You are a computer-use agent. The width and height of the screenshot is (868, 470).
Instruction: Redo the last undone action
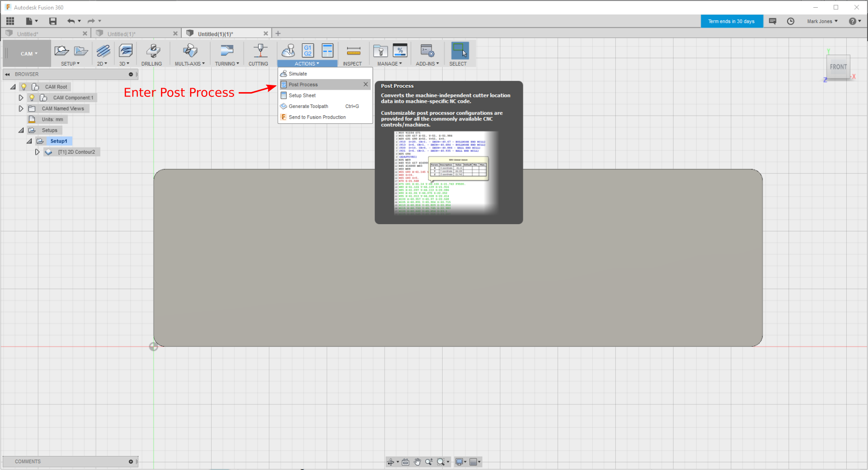(x=91, y=21)
